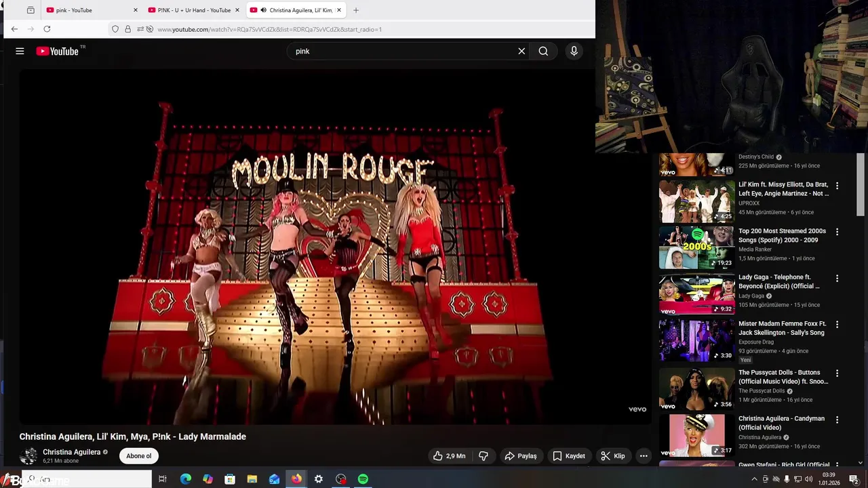The height and width of the screenshot is (488, 868).
Task: Open Settings gear in the taskbar
Action: click(x=318, y=479)
